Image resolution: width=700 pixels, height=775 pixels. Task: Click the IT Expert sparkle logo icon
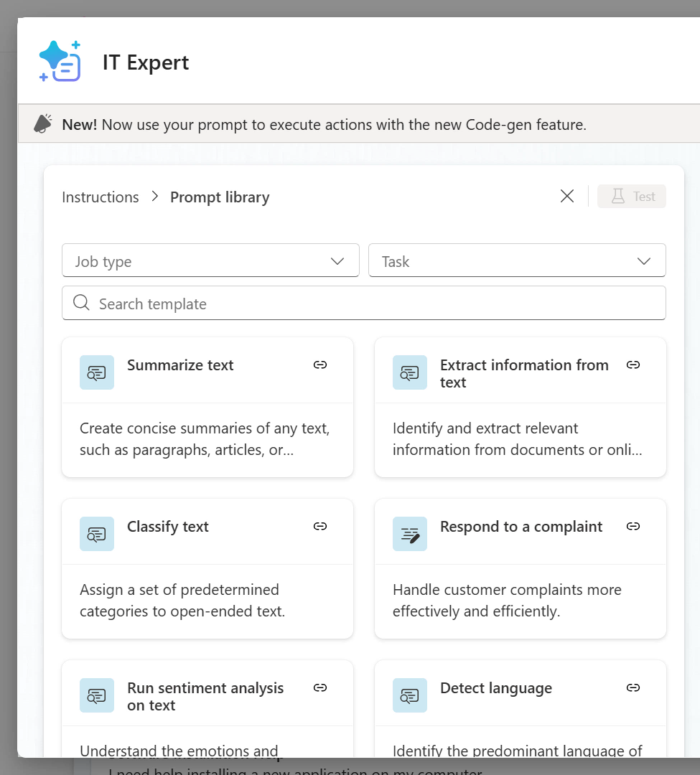pos(60,62)
